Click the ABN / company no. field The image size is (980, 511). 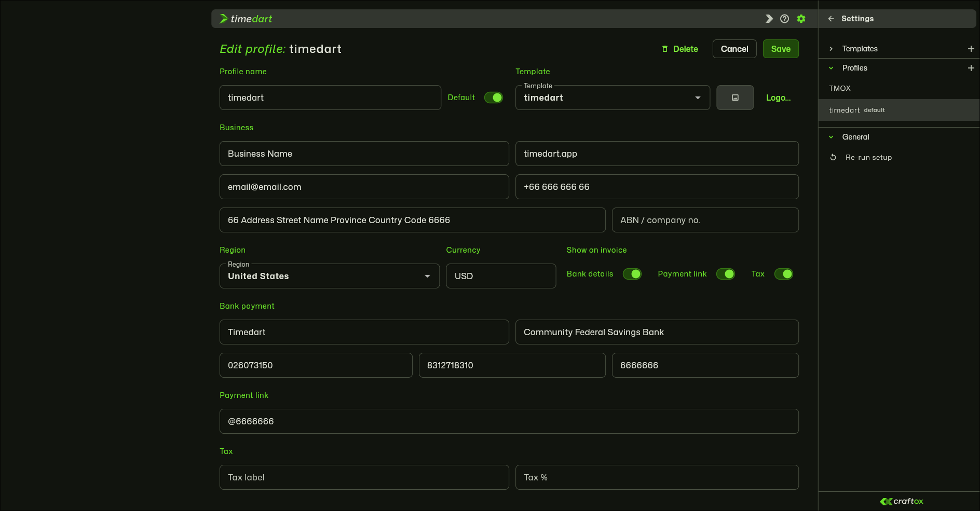(705, 220)
